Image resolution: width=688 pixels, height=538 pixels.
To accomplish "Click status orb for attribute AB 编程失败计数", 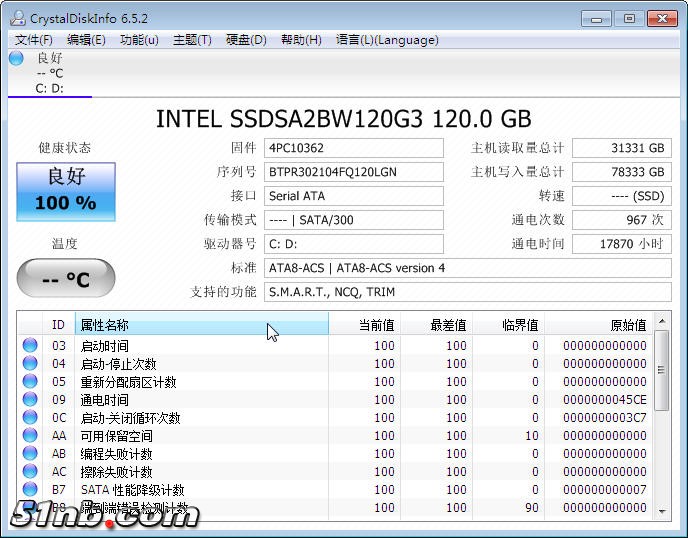I will click(x=30, y=453).
